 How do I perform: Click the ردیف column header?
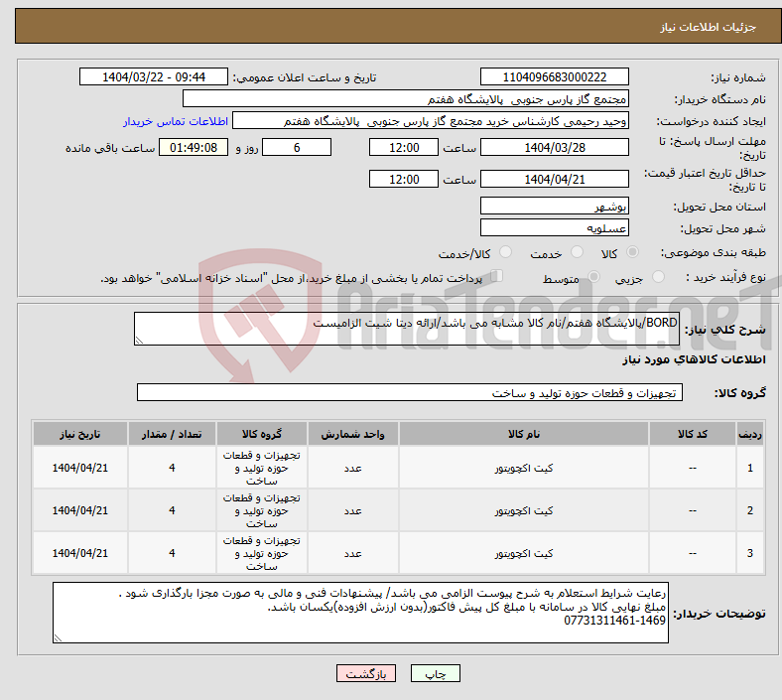[749, 434]
